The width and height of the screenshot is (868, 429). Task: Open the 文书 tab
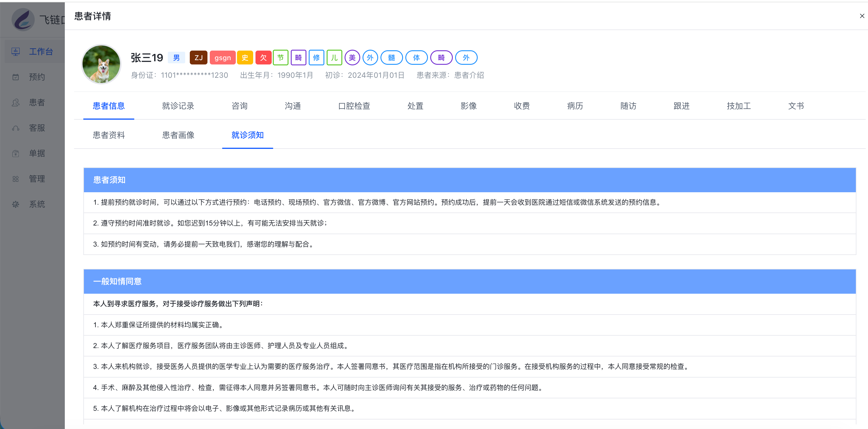pyautogui.click(x=796, y=106)
